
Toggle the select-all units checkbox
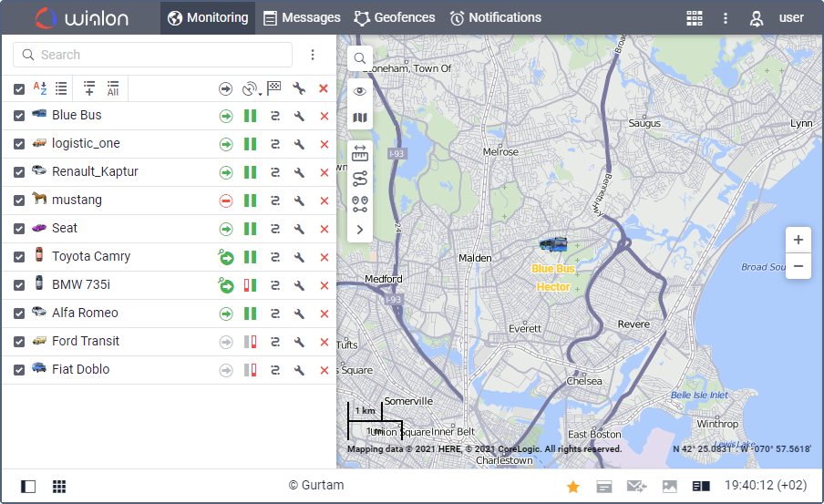tap(19, 89)
